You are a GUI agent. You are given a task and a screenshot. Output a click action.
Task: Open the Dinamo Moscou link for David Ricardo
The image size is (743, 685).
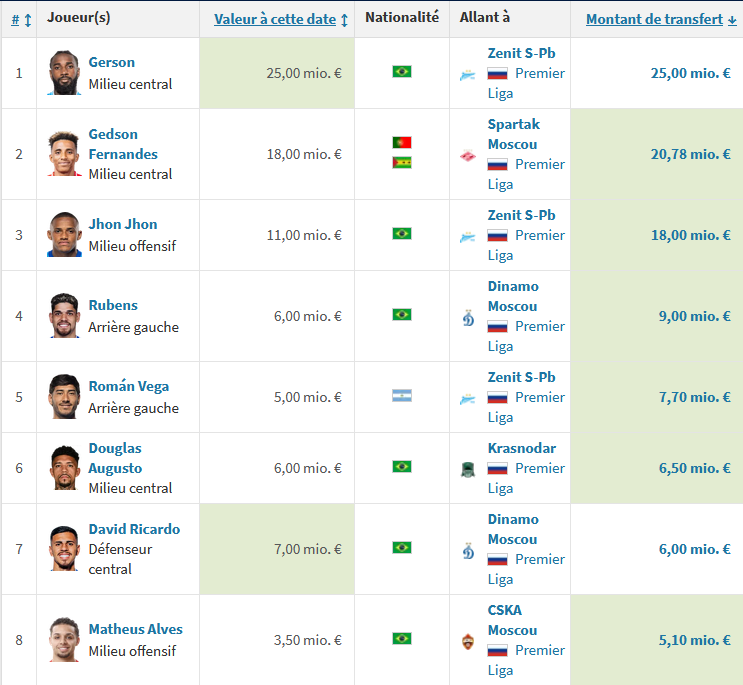click(x=513, y=529)
